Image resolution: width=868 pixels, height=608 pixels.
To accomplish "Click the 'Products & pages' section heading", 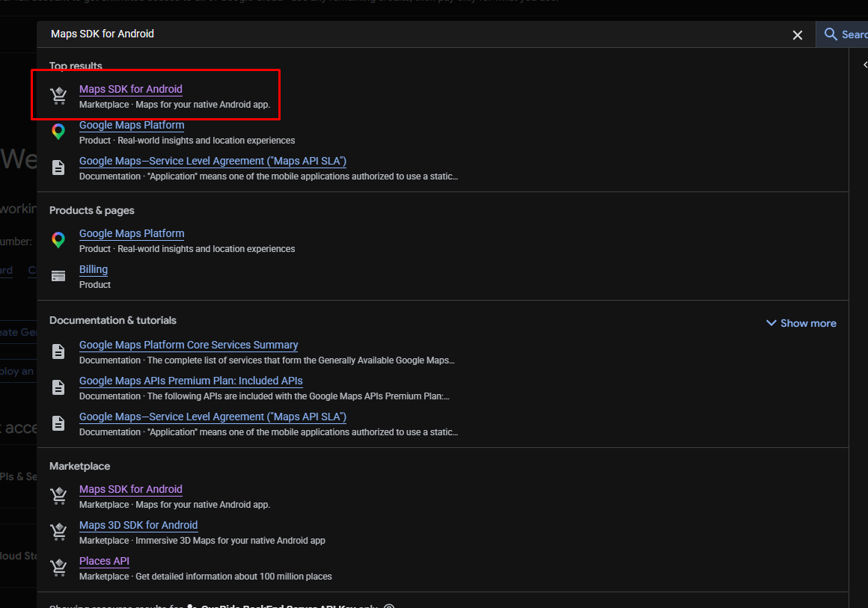I will [x=92, y=210].
